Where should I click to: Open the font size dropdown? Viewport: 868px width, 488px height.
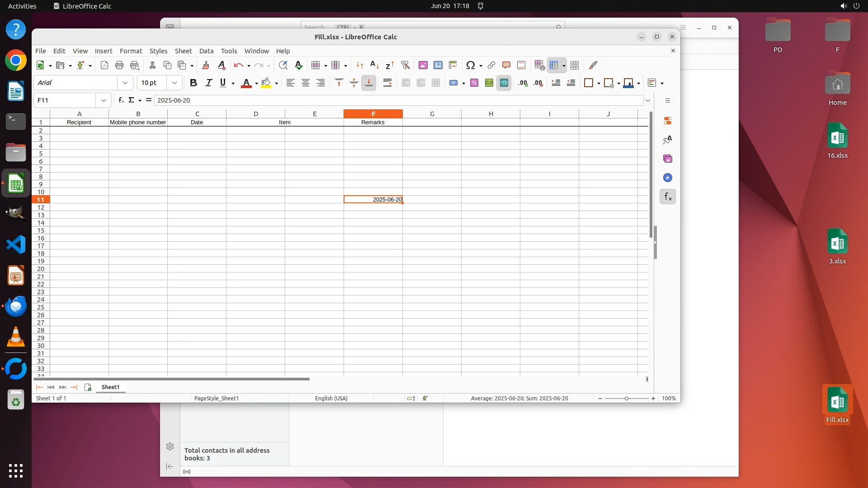pyautogui.click(x=175, y=83)
